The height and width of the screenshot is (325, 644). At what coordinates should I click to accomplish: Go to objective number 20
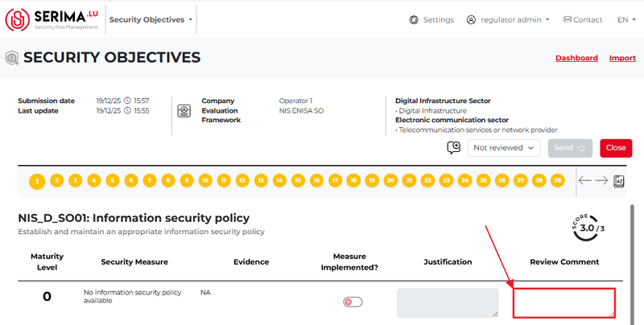[390, 180]
